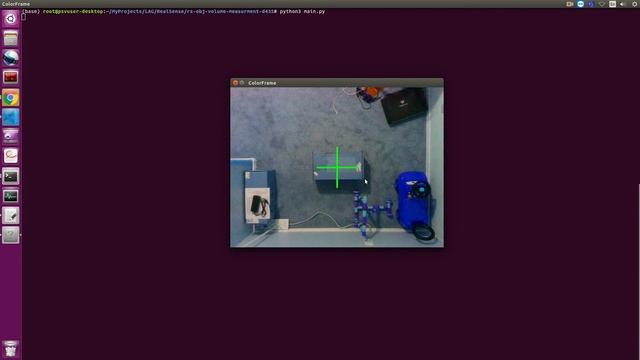The height and width of the screenshot is (360, 640).
Task: Open the TeamViewer tray indicator
Action: [580, 4]
